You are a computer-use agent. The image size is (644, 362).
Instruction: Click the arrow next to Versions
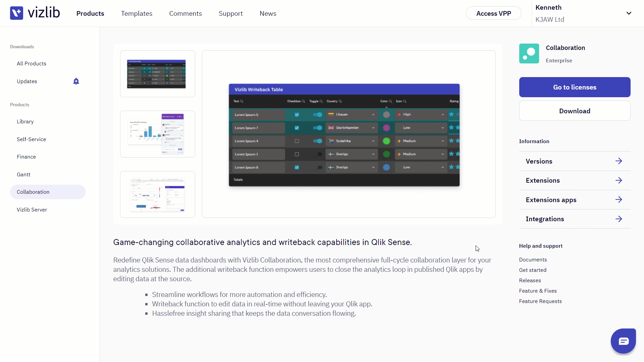[x=619, y=161]
